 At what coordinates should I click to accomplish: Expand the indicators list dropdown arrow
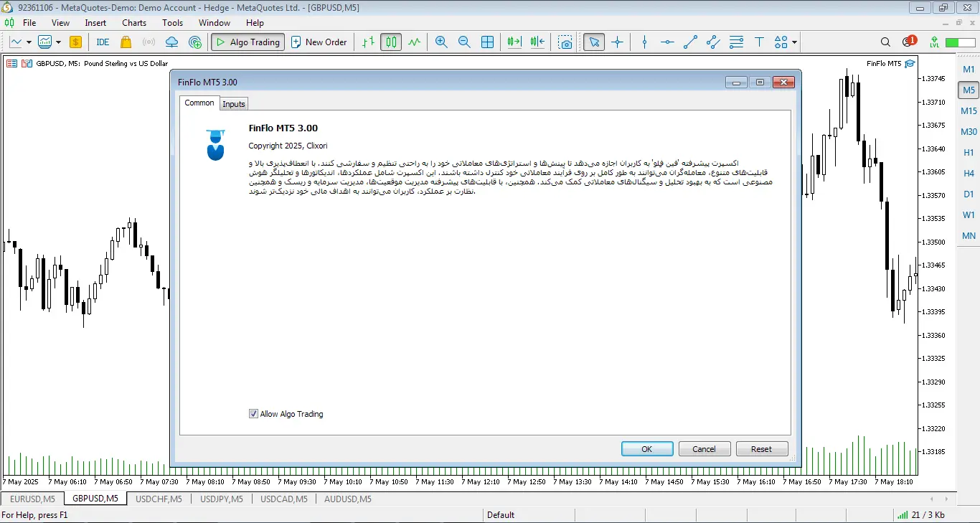pos(58,42)
